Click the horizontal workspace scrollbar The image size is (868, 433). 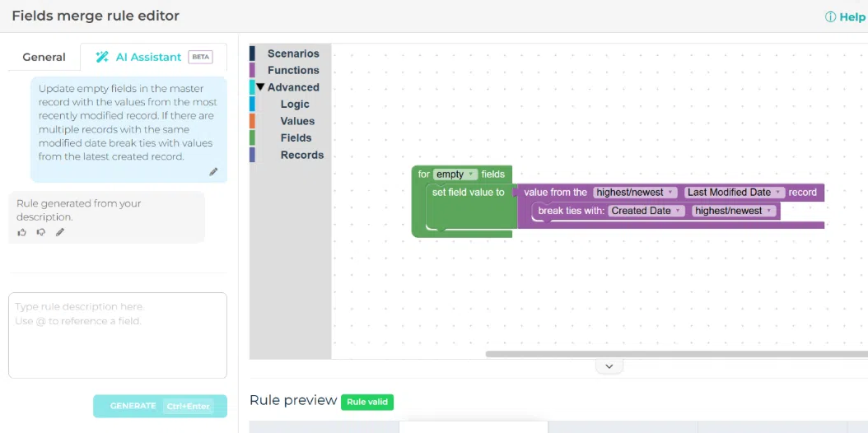click(x=675, y=354)
